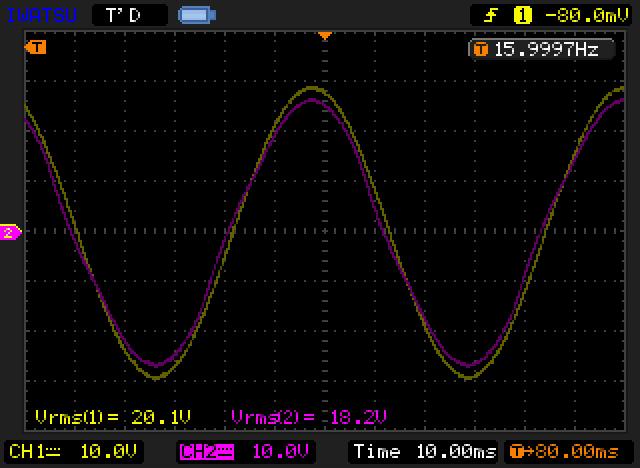Click the T'D trigger status indicator
640x468 pixels.
point(123,15)
